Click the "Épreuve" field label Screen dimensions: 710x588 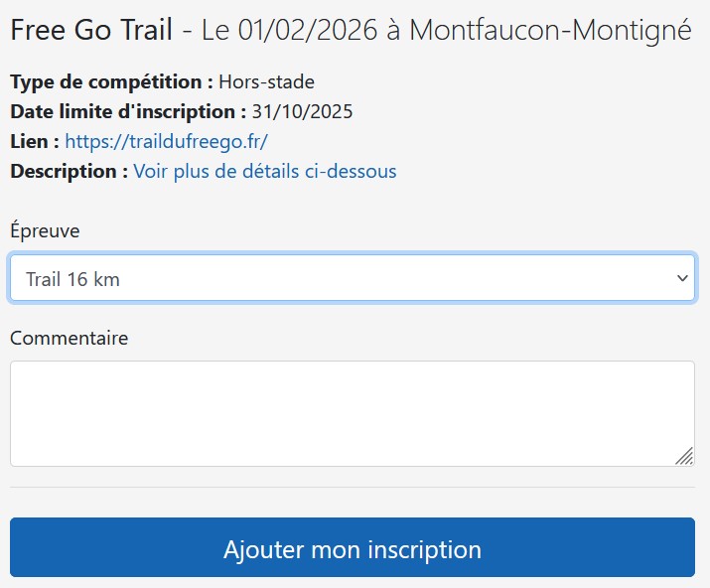pos(45,230)
